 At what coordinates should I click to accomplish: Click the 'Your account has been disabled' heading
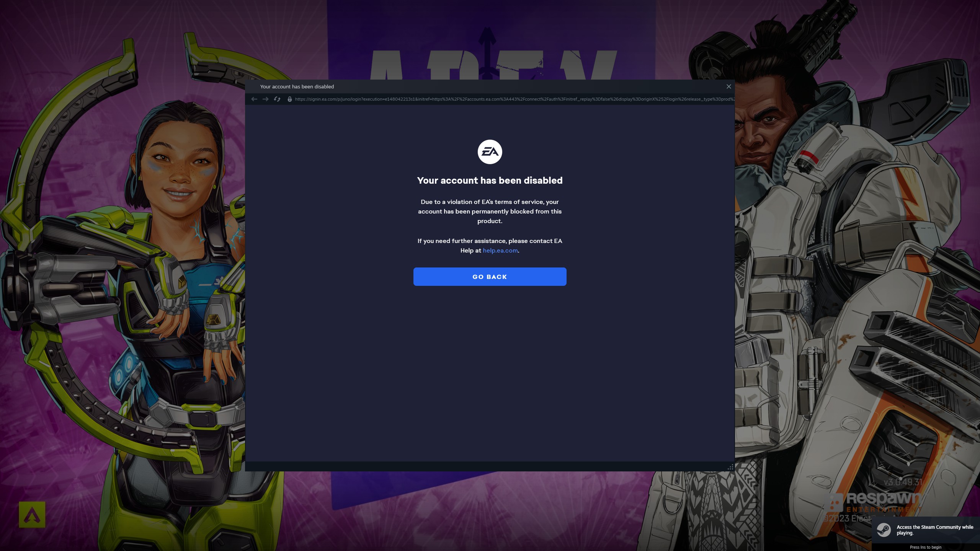pos(490,181)
